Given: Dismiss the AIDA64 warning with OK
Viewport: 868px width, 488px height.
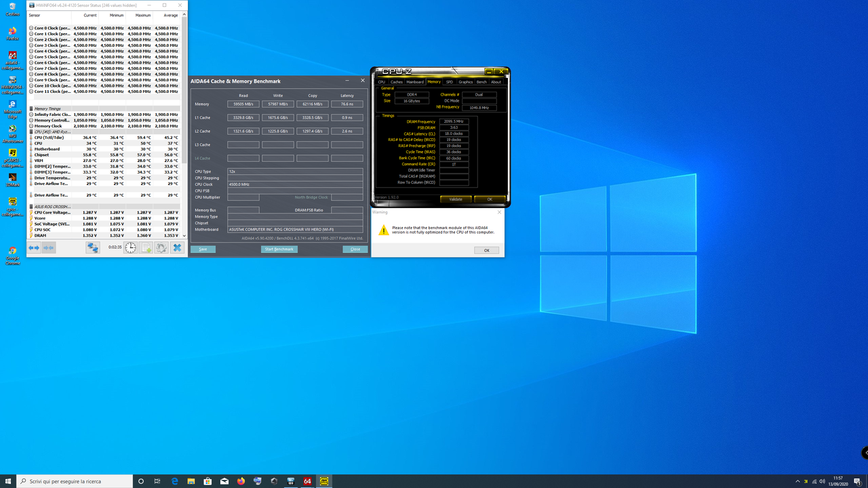Looking at the screenshot, I should 486,249.
